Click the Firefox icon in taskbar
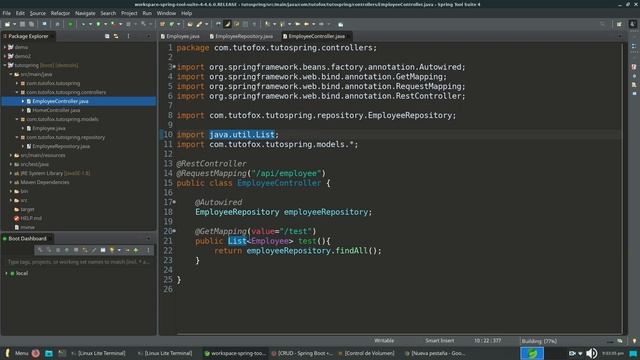The height and width of the screenshot is (360, 640). point(36,353)
